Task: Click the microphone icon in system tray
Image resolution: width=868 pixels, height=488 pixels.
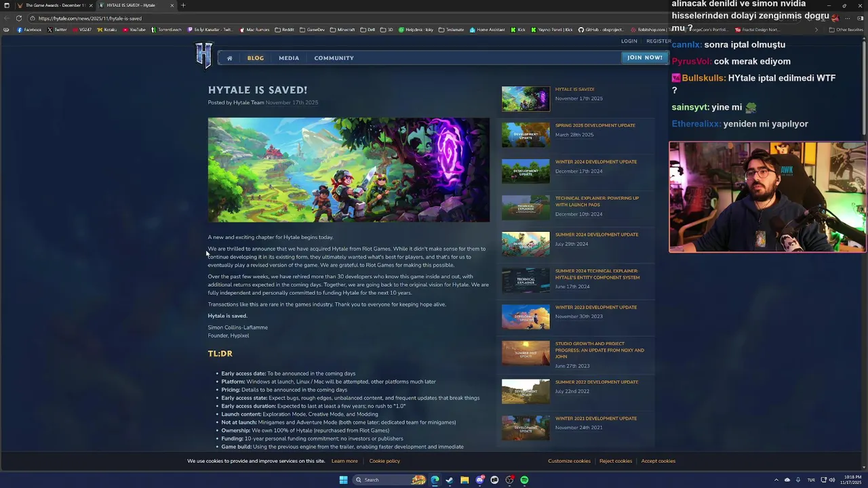Action: [x=797, y=480]
